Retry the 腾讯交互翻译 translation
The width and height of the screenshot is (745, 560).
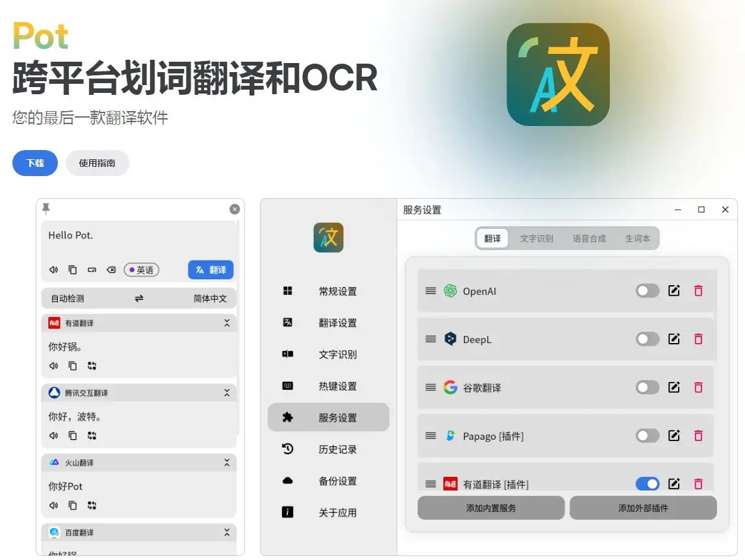tap(92, 435)
